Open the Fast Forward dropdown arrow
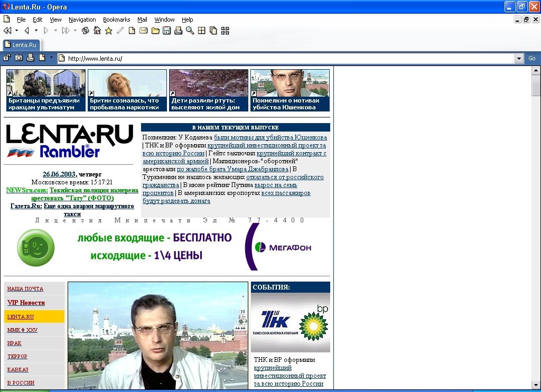The width and height of the screenshot is (541, 392). click(x=75, y=30)
